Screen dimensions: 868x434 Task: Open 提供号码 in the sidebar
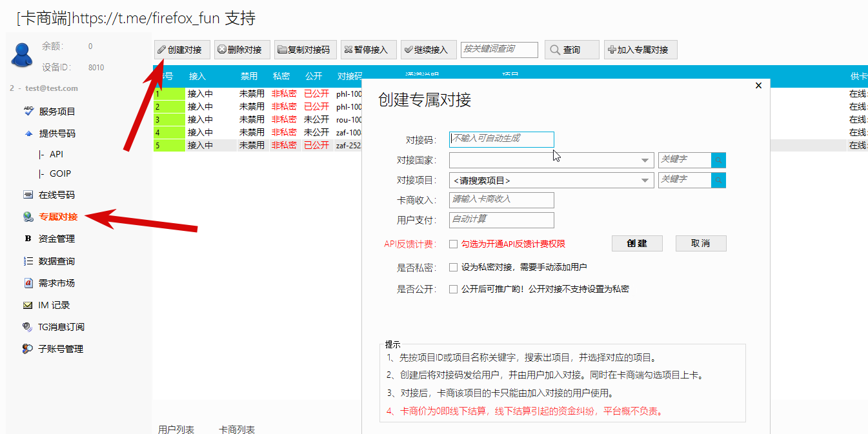[57, 133]
